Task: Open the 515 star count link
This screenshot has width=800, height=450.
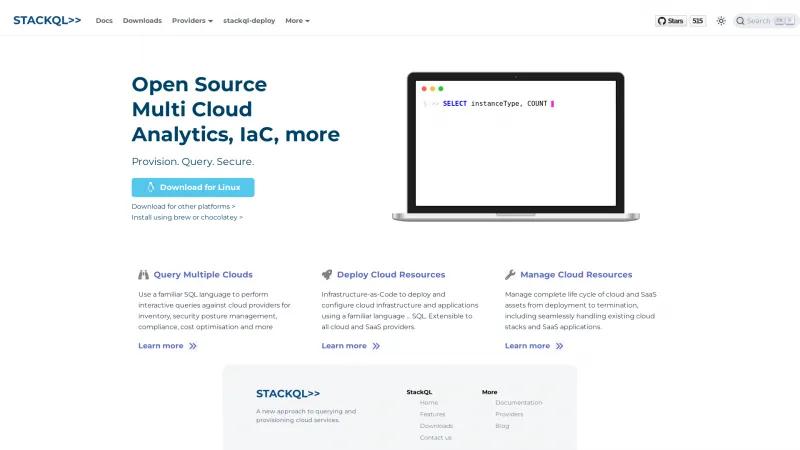Action: pyautogui.click(x=697, y=21)
